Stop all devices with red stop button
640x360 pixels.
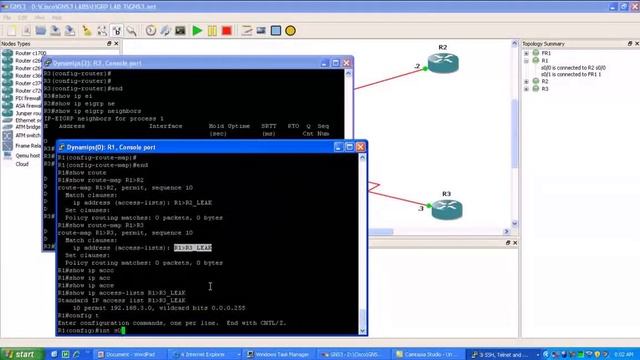coord(227,31)
